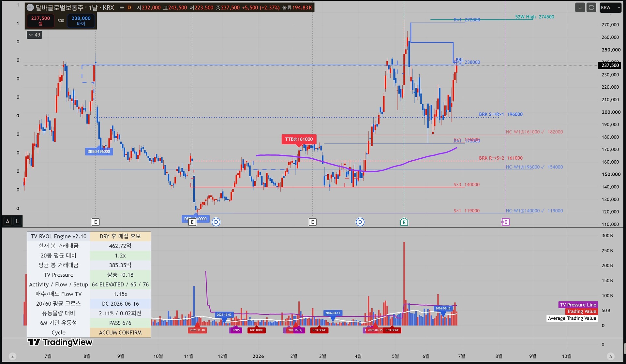Click the E earnings marker near 11월

(192, 222)
